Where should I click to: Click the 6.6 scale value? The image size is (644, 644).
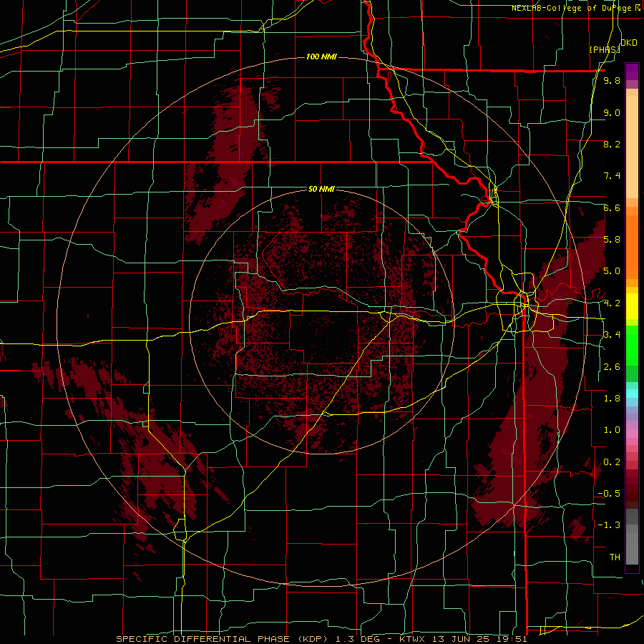coord(612,208)
